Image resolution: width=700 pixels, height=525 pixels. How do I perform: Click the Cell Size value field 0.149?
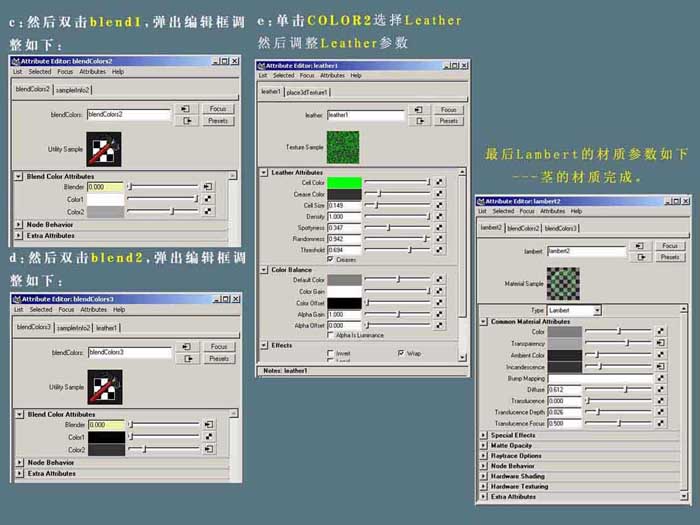344,205
